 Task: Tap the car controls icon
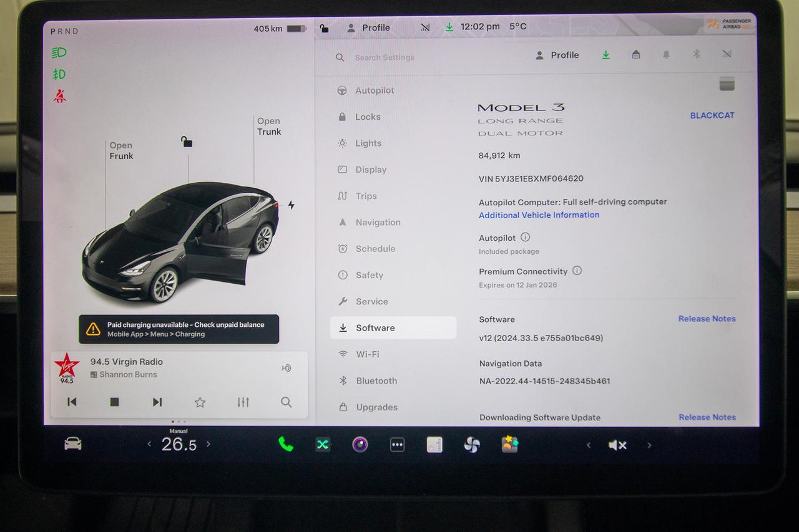[x=73, y=443]
